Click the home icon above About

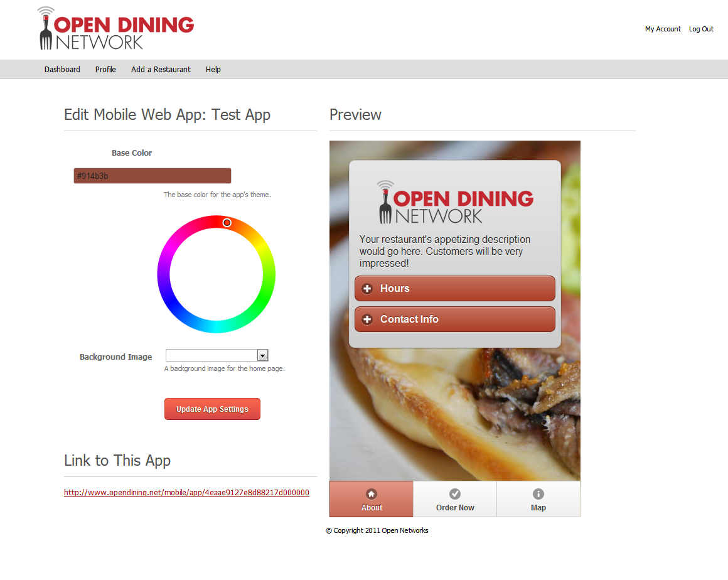(372, 493)
